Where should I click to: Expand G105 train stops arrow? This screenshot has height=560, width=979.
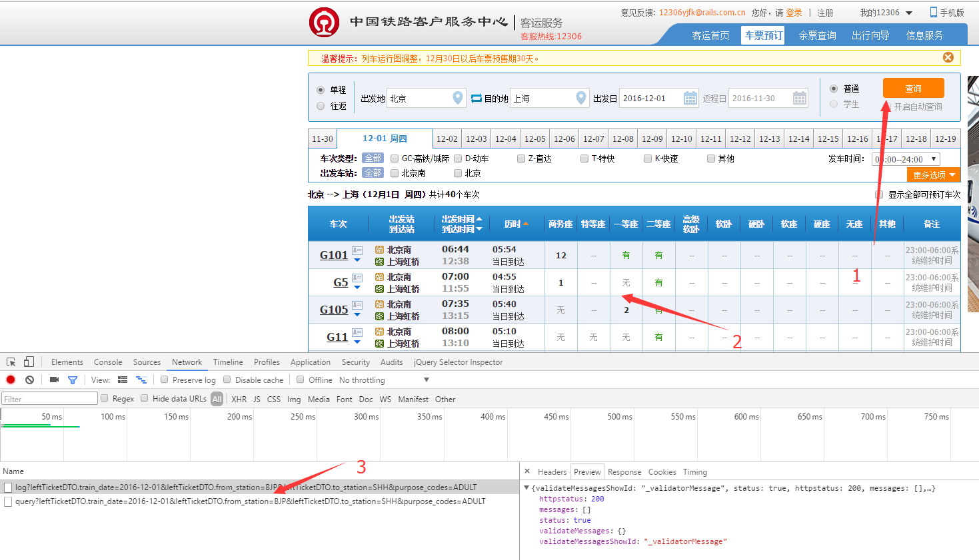pos(357,315)
